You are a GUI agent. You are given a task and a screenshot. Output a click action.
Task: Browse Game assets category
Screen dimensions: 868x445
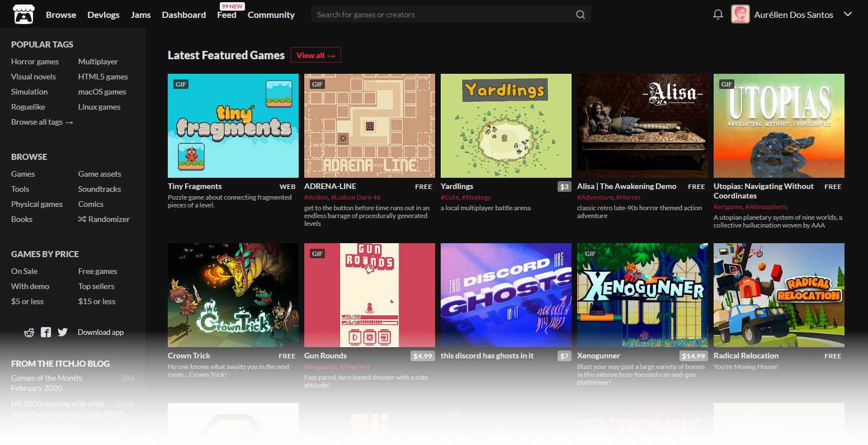pos(100,174)
